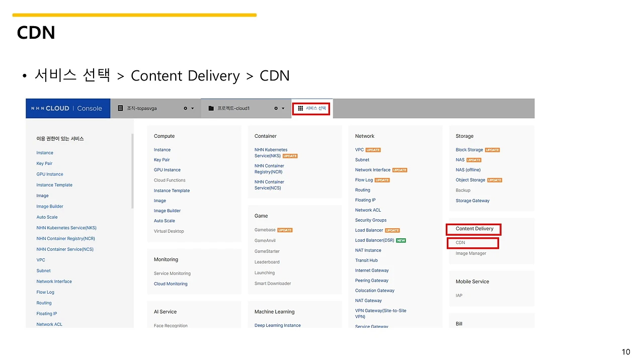Open Gamebase in the Game section
The height and width of the screenshot is (362, 644).
(x=265, y=230)
